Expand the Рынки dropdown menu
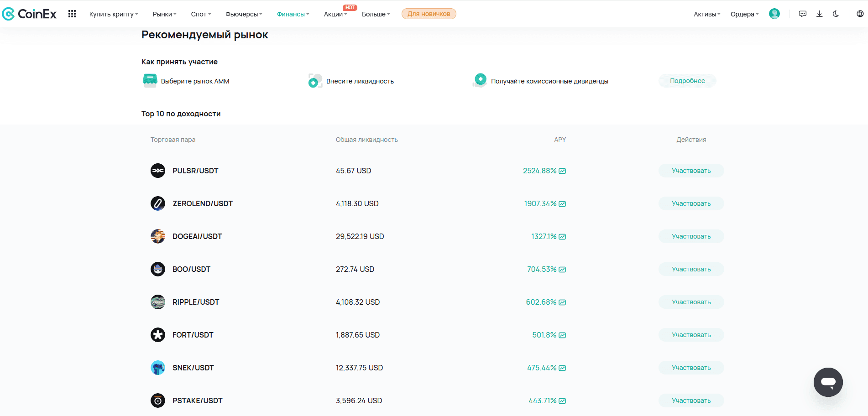 click(x=165, y=14)
